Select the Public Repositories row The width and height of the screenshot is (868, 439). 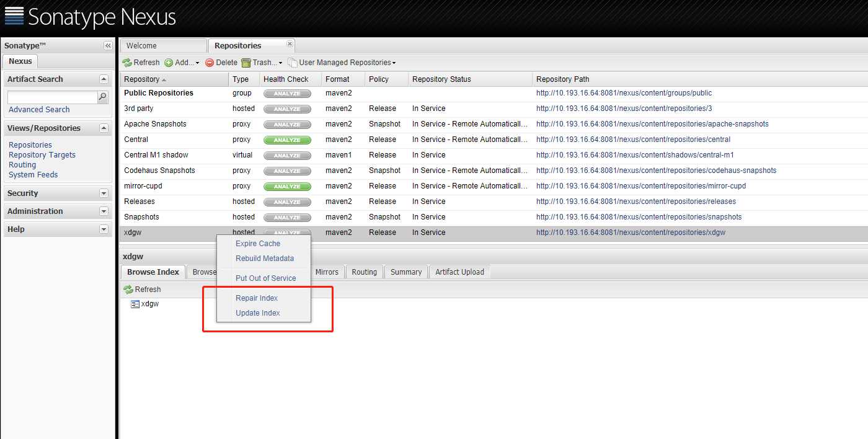(x=494, y=93)
